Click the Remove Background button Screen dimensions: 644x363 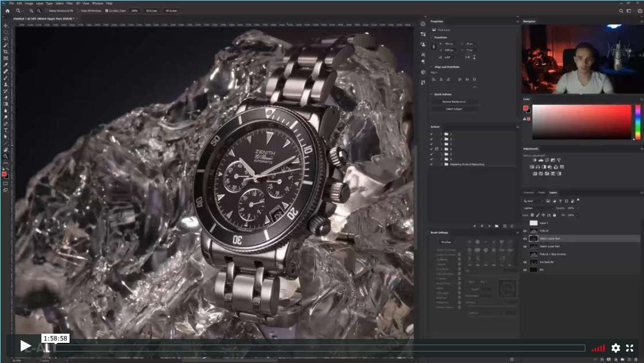454,102
